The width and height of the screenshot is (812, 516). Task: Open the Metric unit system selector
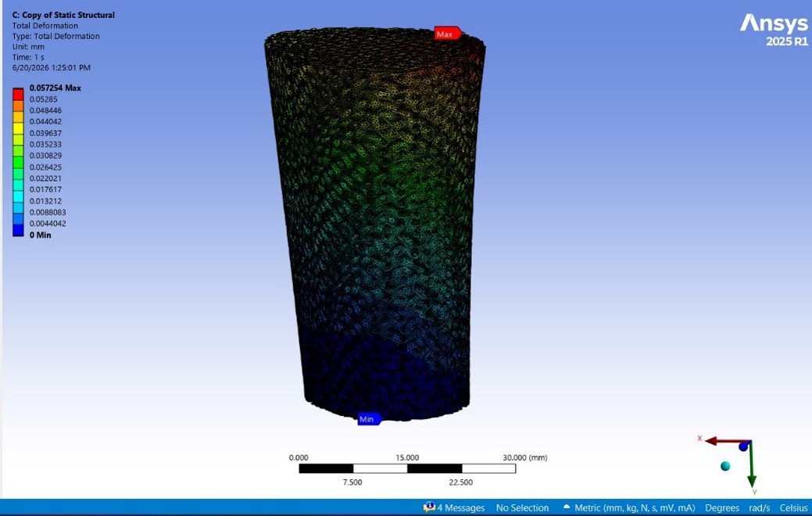pyautogui.click(x=635, y=507)
